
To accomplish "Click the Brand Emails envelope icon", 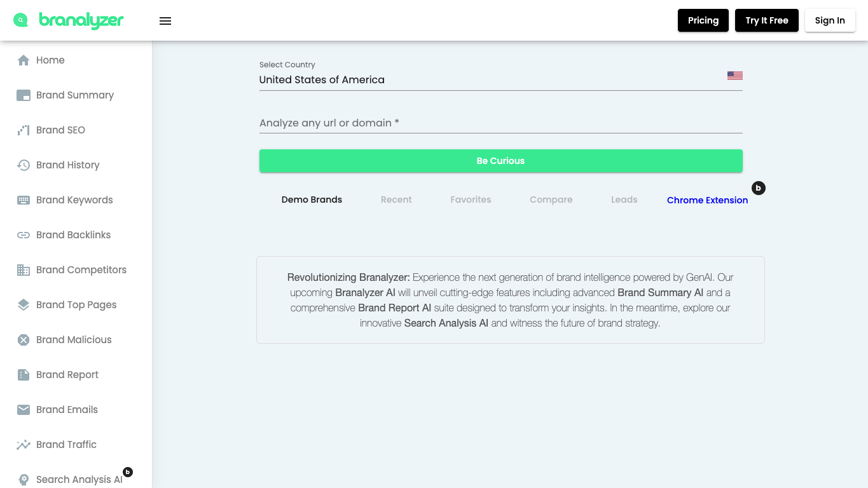I will pyautogui.click(x=24, y=410).
